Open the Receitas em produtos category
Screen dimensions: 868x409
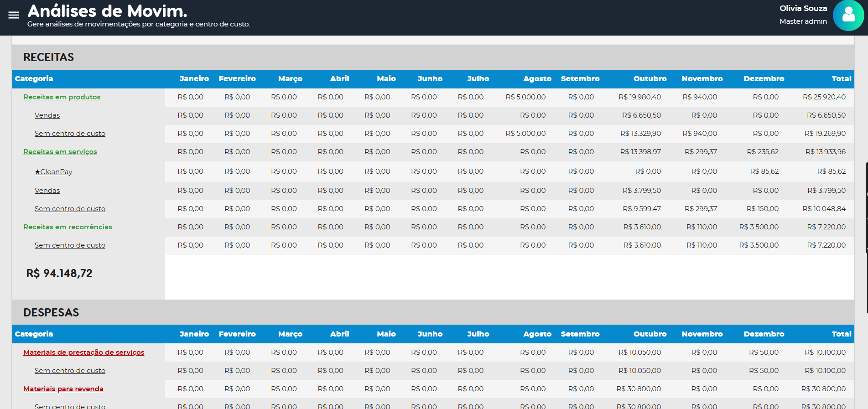click(62, 97)
